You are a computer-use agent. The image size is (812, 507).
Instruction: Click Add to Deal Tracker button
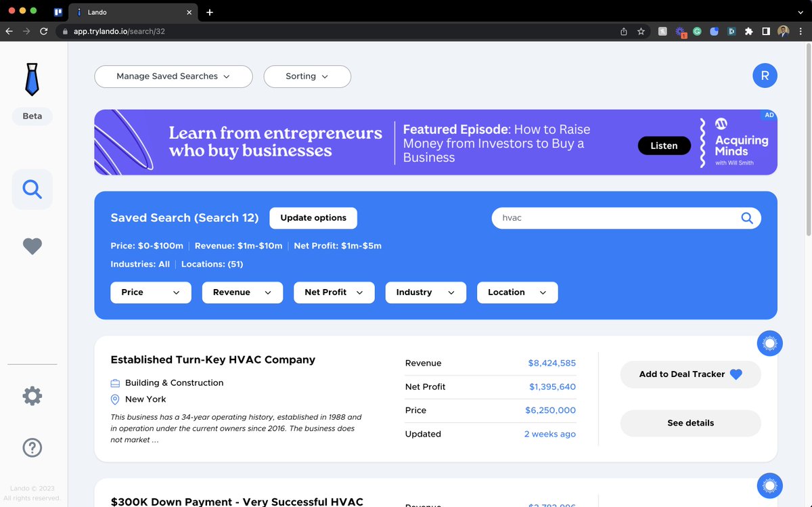point(690,374)
